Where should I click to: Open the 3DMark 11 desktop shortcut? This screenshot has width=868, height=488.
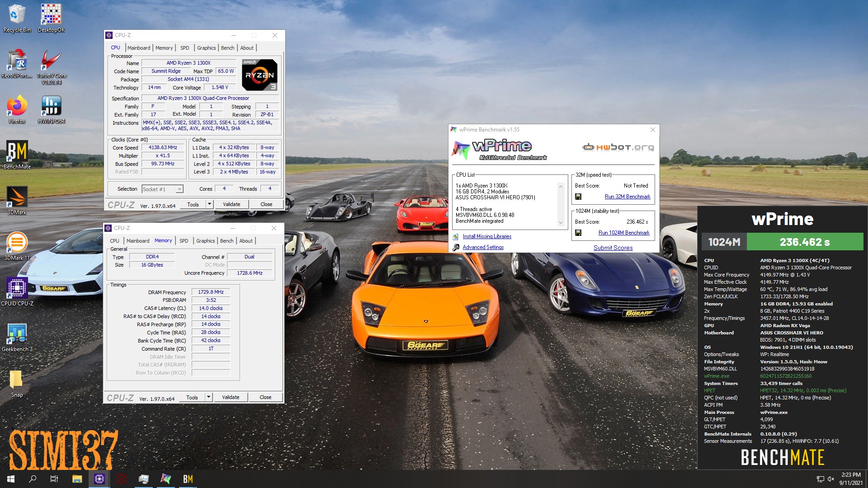click(17, 246)
